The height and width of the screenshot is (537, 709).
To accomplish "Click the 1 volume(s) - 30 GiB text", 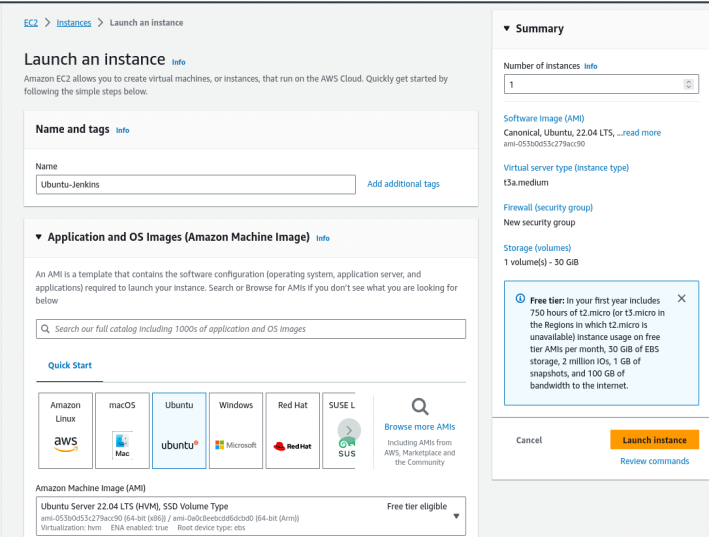I will coord(541,262).
